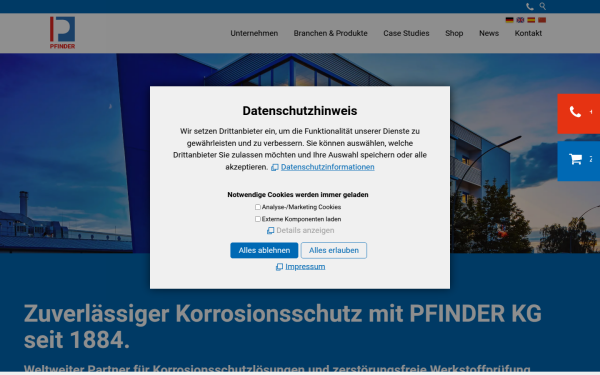The height and width of the screenshot is (375, 600).
Task: Open the Kontakt page
Action: (x=528, y=33)
